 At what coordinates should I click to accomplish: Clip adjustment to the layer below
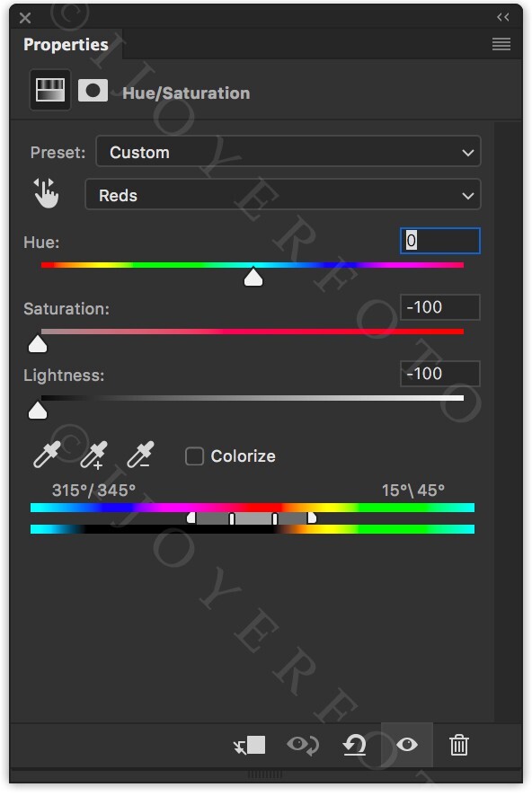249,745
